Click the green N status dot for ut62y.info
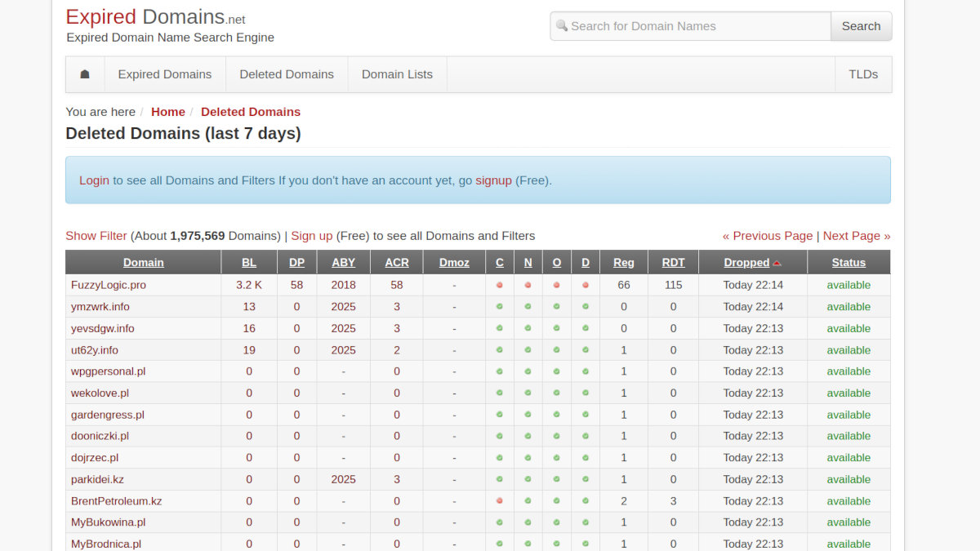 click(528, 350)
